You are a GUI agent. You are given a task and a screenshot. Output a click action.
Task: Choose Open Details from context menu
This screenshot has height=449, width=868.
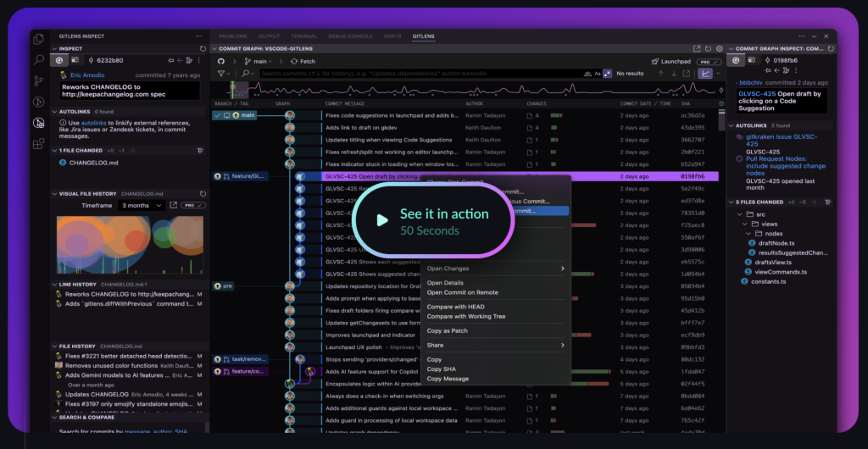[x=445, y=283]
